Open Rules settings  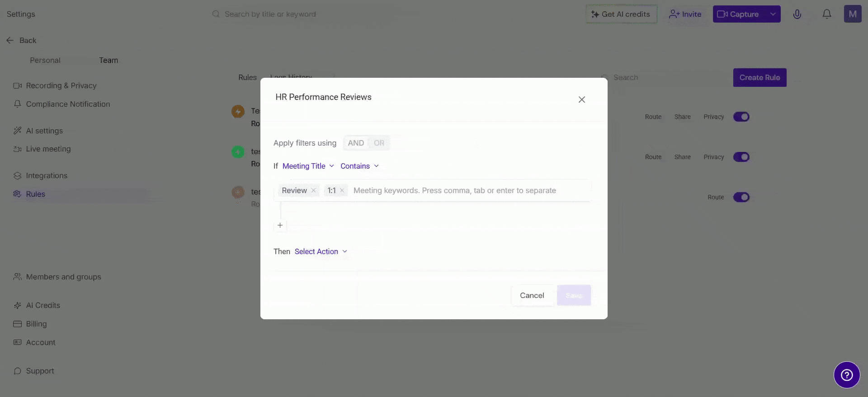click(29, 194)
